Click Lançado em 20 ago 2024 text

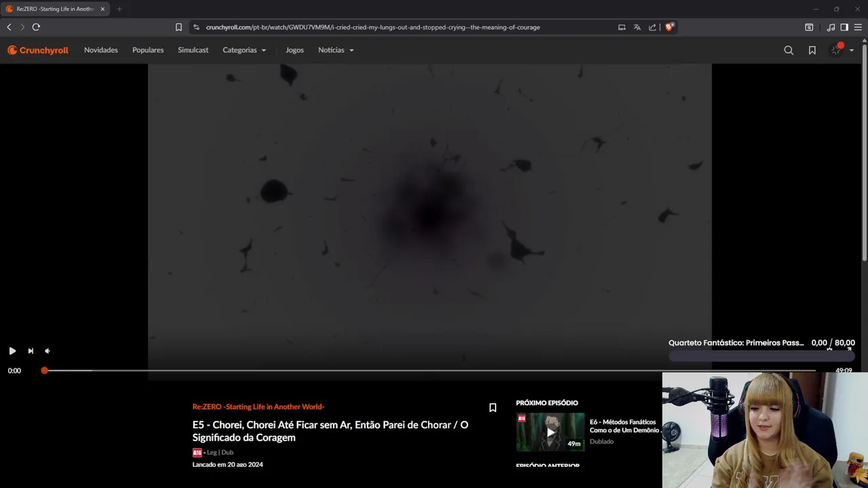click(228, 464)
